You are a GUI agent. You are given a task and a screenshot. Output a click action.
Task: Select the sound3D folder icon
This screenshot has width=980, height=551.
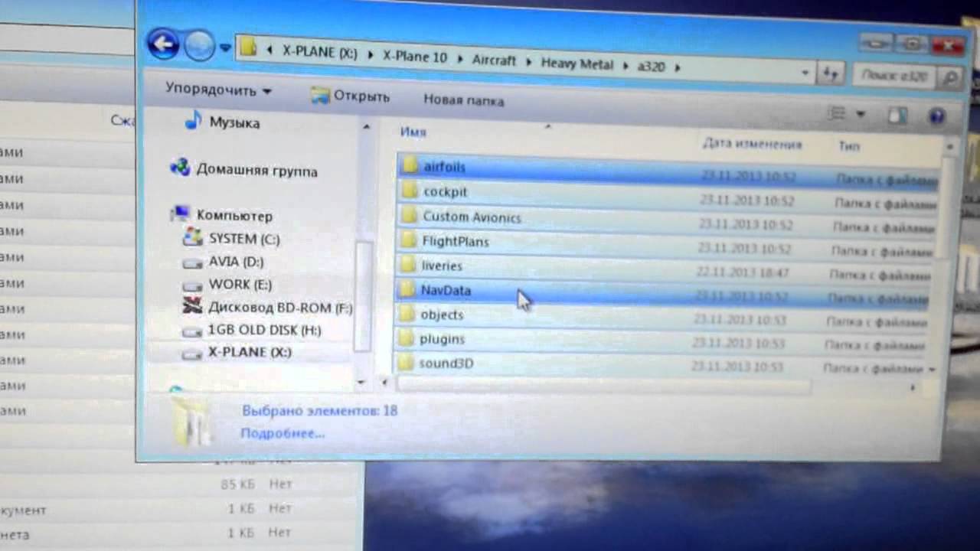click(x=405, y=363)
